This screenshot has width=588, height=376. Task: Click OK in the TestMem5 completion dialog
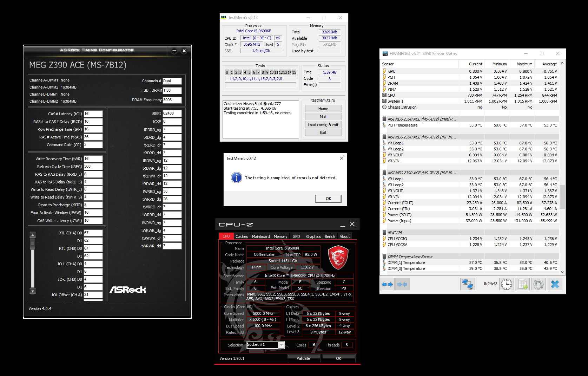coord(328,199)
